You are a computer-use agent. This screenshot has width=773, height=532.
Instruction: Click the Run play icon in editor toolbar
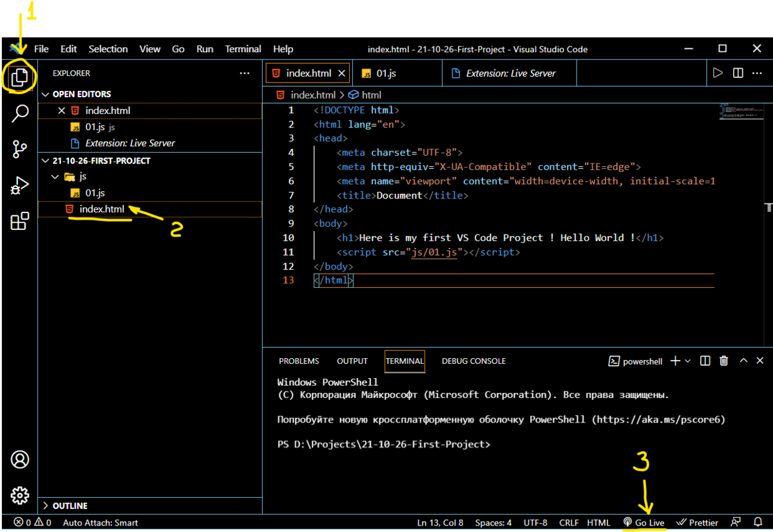coord(718,73)
